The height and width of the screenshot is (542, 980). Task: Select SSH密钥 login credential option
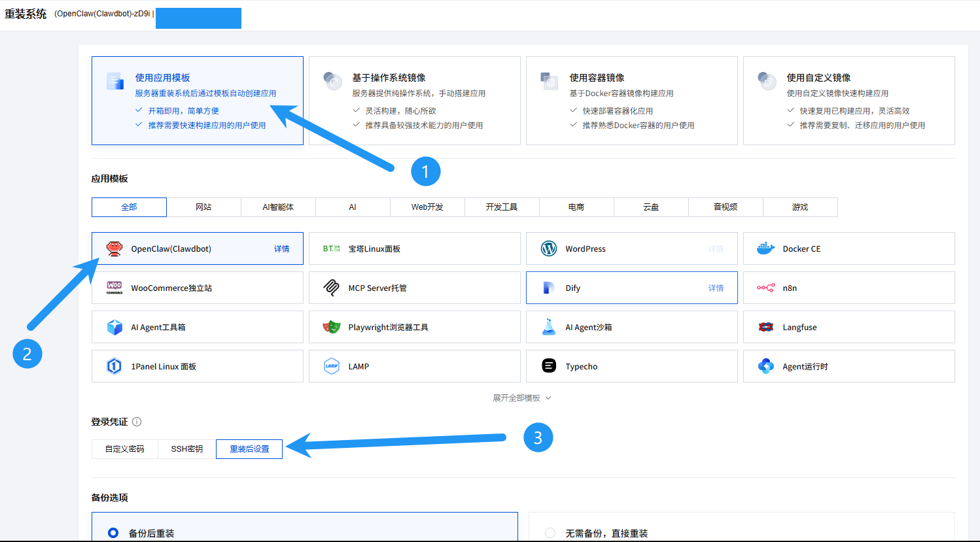click(186, 449)
